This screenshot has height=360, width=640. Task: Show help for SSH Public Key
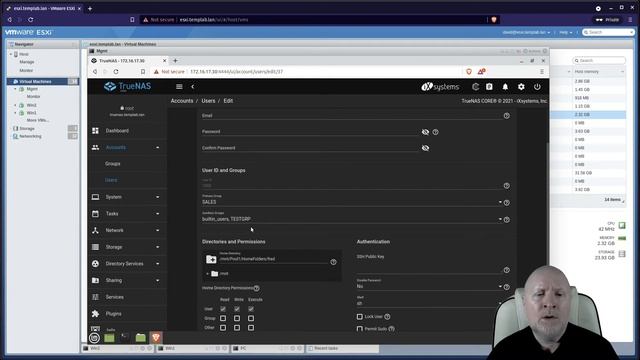click(507, 270)
